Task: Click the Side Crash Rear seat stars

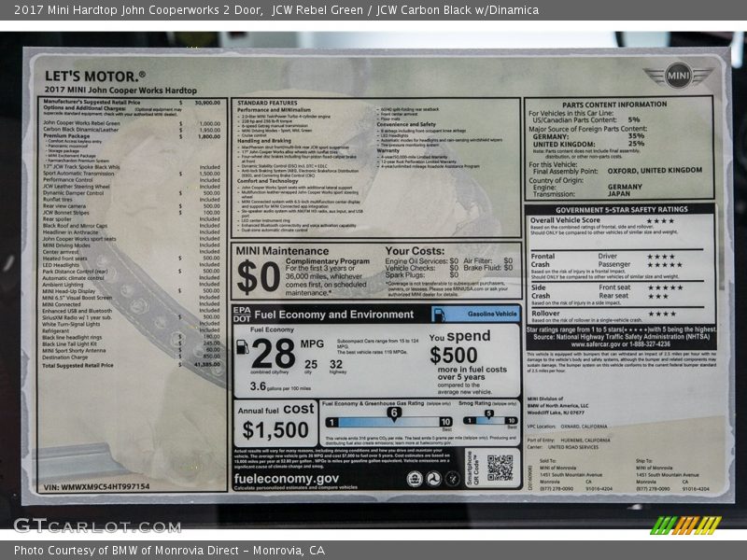Action: [657, 296]
